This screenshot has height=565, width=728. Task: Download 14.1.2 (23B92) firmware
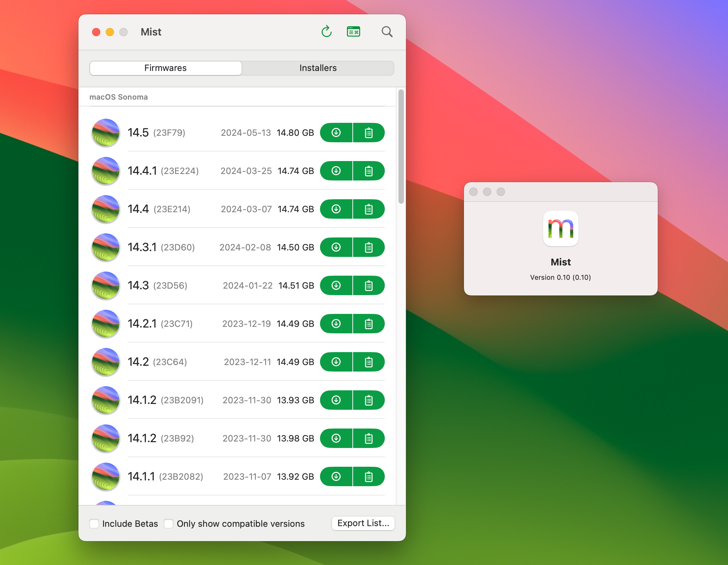tap(336, 438)
